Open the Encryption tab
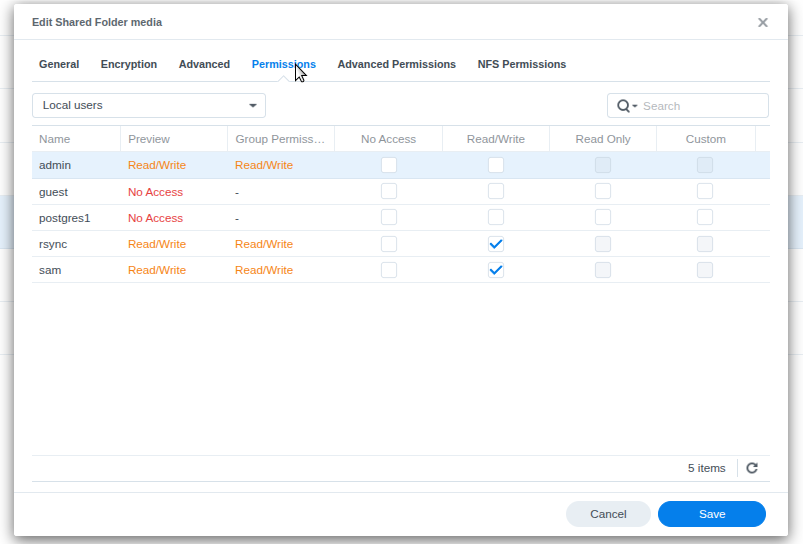The image size is (803, 544). 129,64
